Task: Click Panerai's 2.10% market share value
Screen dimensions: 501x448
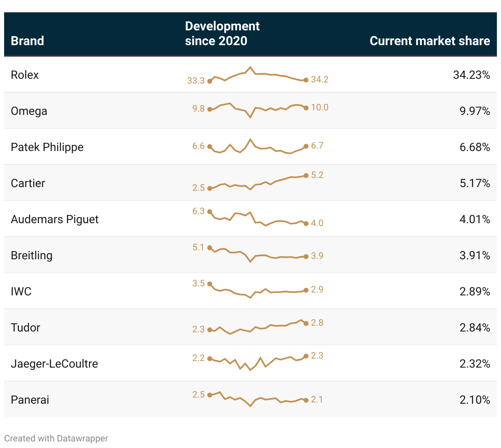Action: click(x=474, y=400)
